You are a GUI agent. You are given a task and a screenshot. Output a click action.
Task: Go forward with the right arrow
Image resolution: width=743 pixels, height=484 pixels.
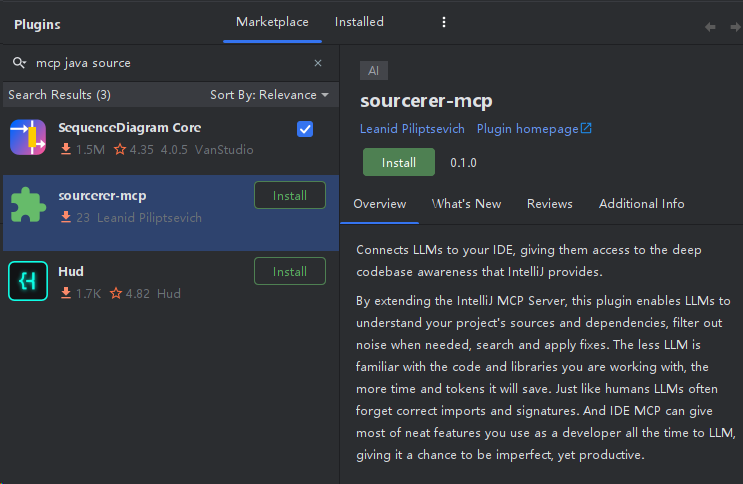pyautogui.click(x=735, y=27)
